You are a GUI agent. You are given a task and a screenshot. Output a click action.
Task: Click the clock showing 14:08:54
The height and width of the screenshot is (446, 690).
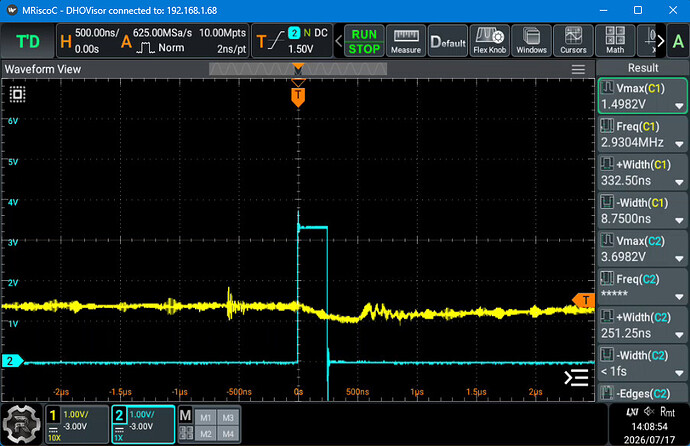pyautogui.click(x=649, y=427)
